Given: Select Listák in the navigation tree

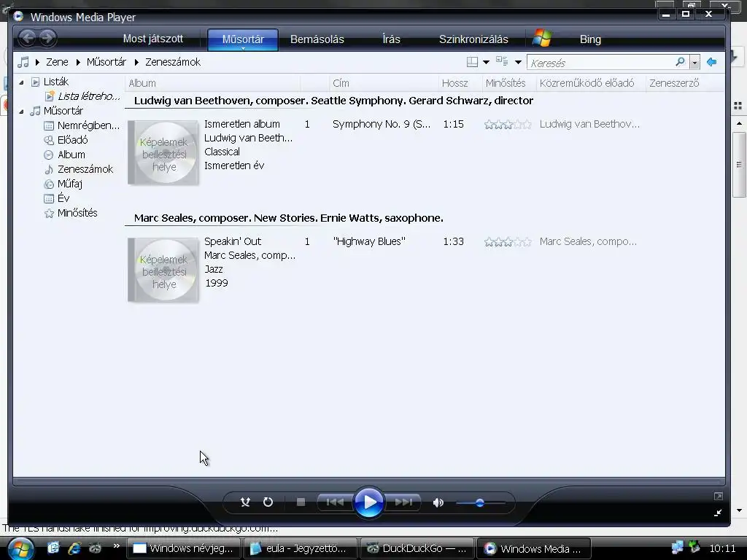Looking at the screenshot, I should 55,82.
